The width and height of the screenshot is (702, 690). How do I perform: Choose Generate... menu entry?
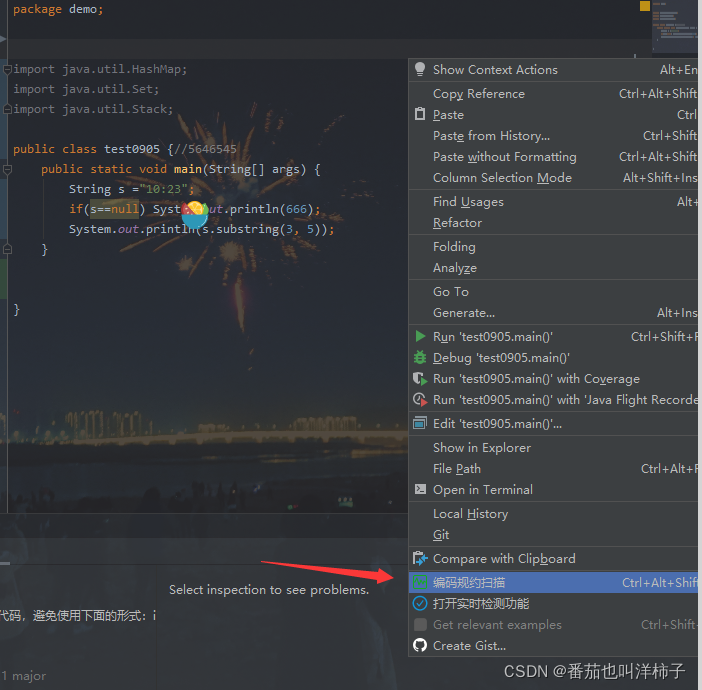pos(553,313)
